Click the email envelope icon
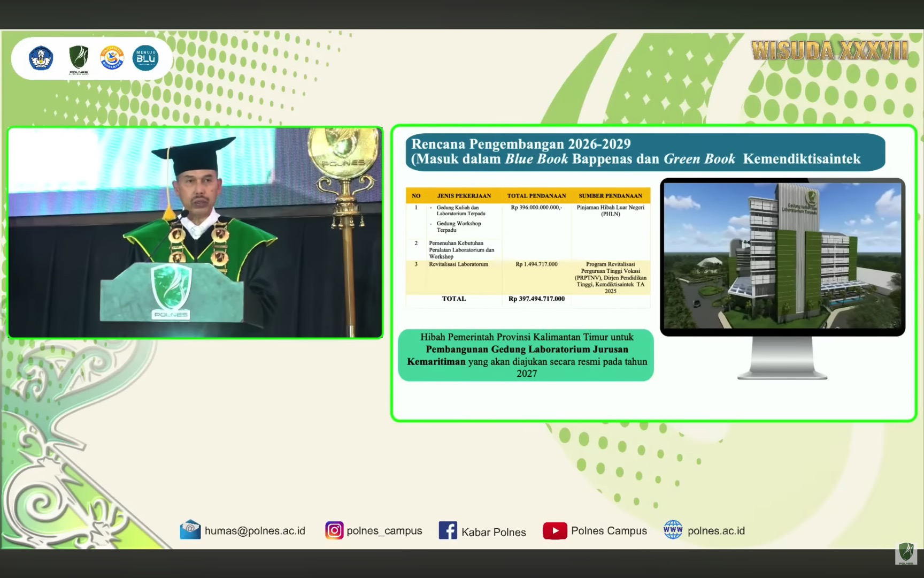The height and width of the screenshot is (578, 924). [x=190, y=530]
